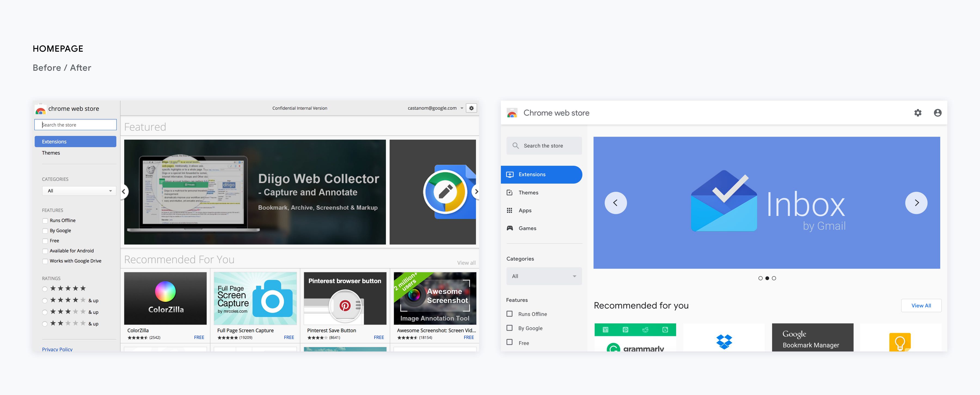
Task: Go to previous slide on Inbox banner
Action: 615,203
